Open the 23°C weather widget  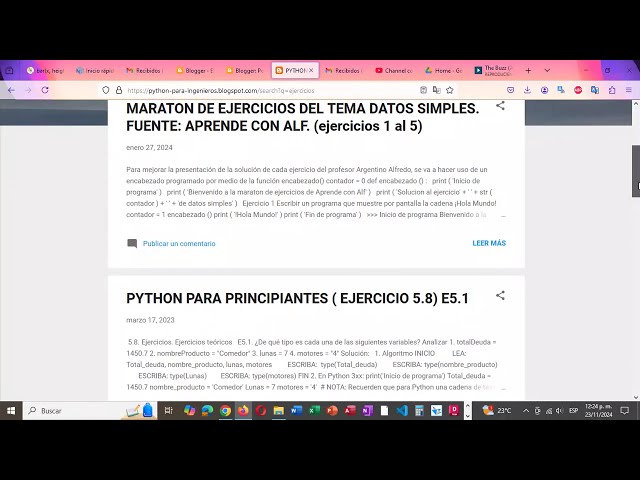(497, 411)
